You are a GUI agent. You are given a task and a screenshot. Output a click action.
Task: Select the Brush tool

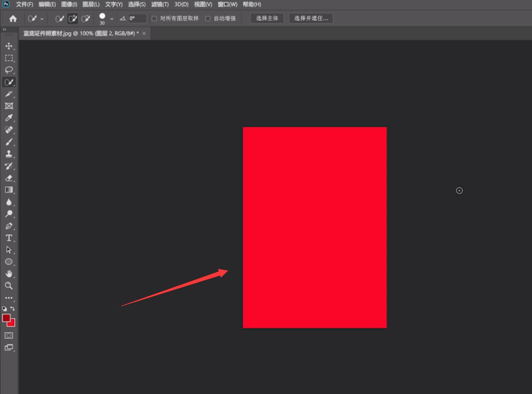[9, 142]
